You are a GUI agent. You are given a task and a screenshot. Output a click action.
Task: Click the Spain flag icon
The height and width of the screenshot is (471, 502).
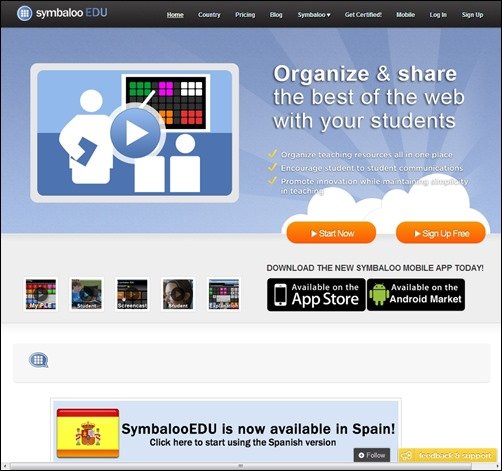pos(88,433)
